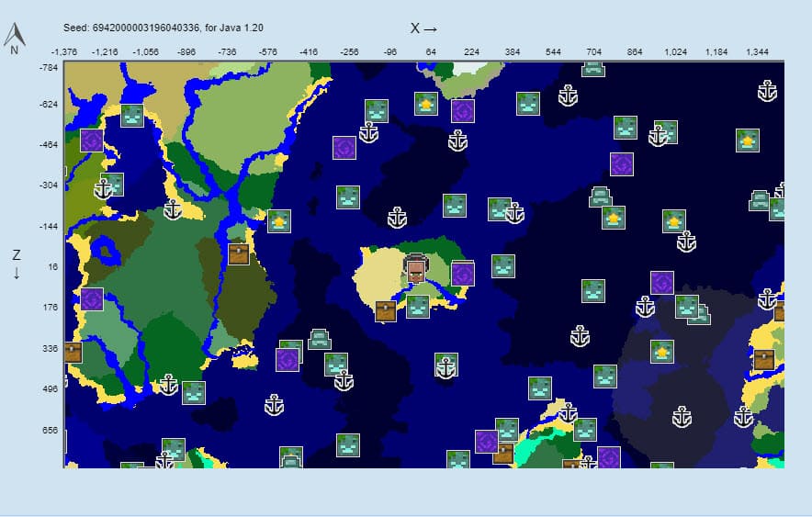Image resolution: width=812 pixels, height=517 pixels.
Task: Select the shipwreck anchor overlapping the drowned icon south of the central island
Action: point(445,367)
